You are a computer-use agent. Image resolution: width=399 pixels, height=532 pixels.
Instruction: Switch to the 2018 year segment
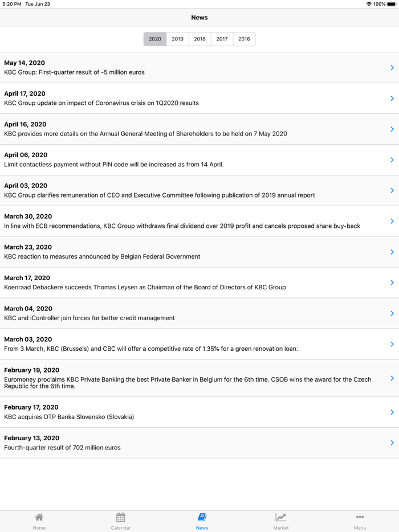[199, 39]
